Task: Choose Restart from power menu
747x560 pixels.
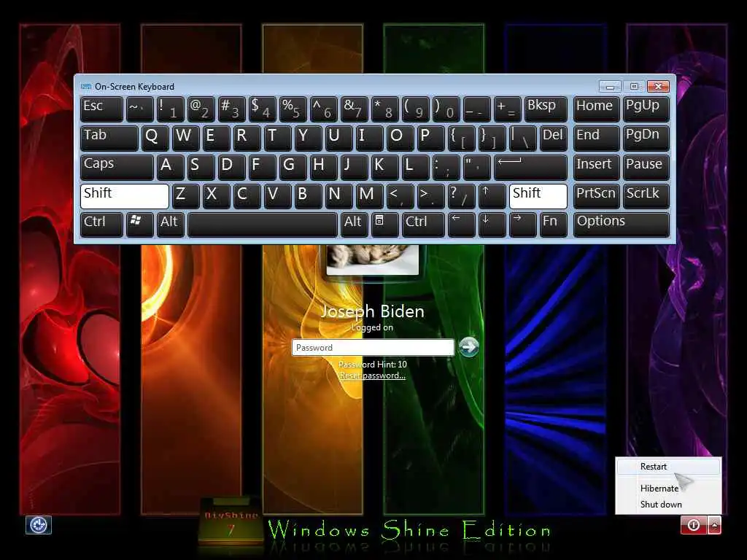Action: tap(668, 467)
